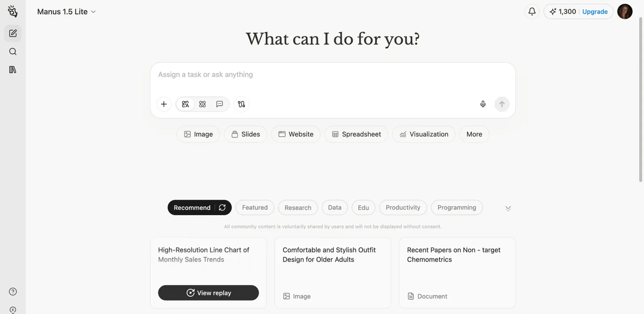Switch to the Programming category tab
The width and height of the screenshot is (644, 314).
(456, 208)
